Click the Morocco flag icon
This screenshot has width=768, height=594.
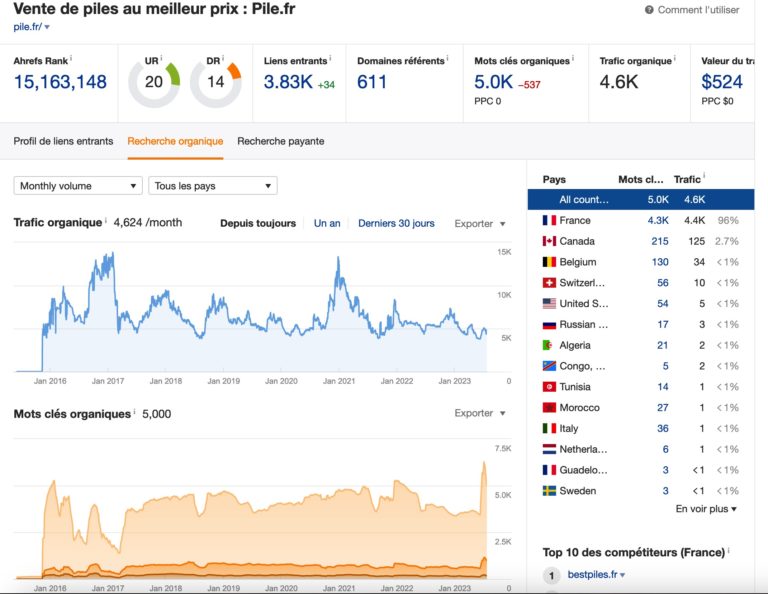(549, 407)
